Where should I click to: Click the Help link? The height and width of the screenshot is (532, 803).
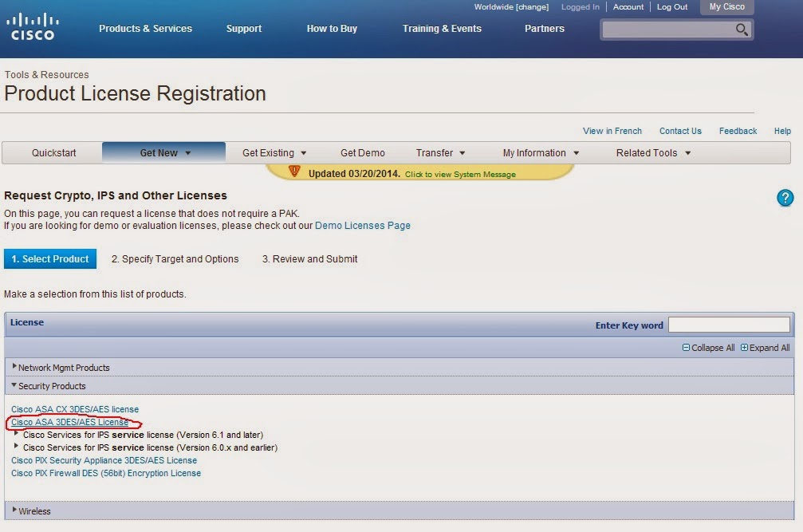coord(782,131)
